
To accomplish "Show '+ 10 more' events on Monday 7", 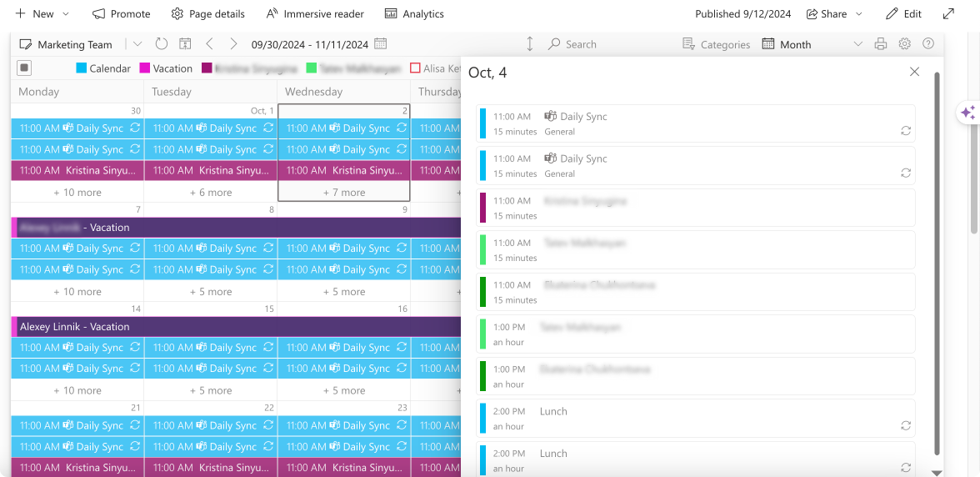I will point(77,291).
